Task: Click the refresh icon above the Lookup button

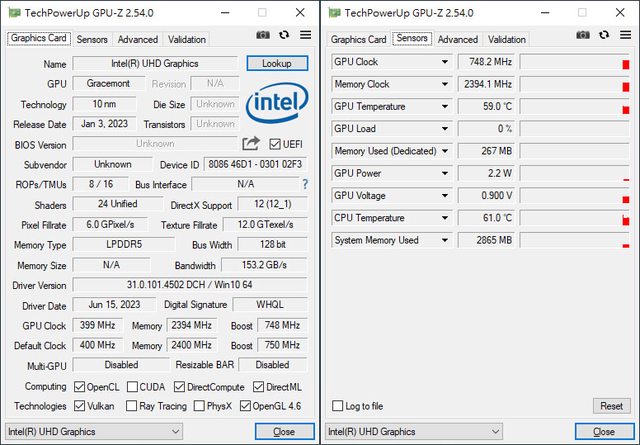Action: pos(284,35)
